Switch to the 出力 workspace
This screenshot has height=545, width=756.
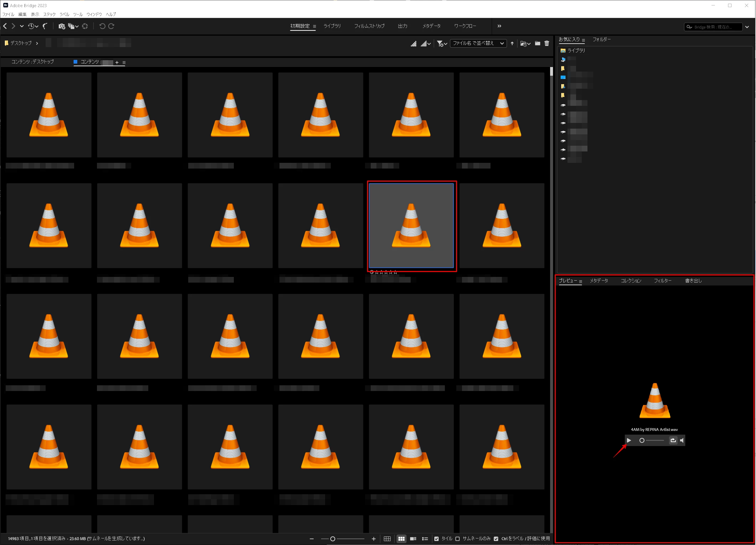pyautogui.click(x=402, y=26)
